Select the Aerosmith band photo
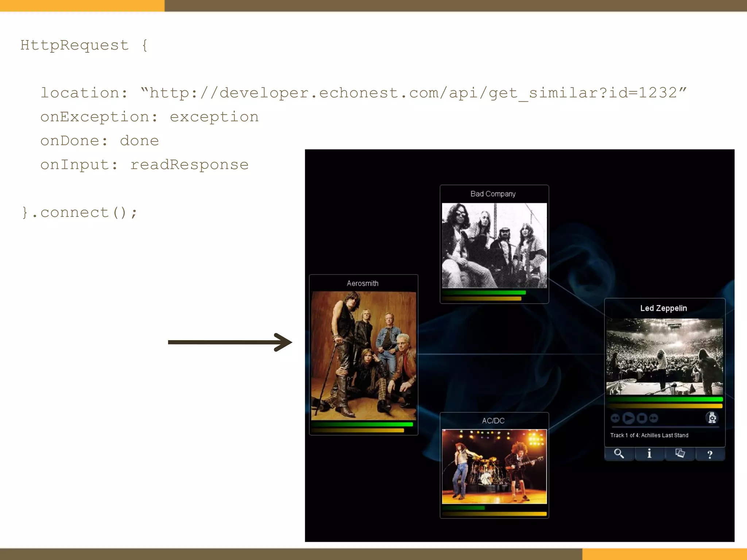 tap(363, 356)
